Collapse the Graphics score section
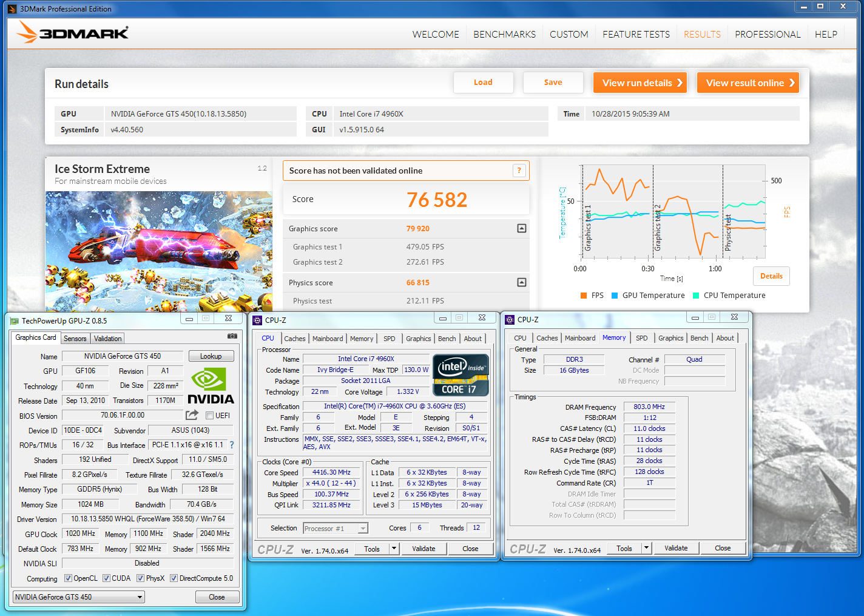Viewport: 864px width, 616px height. click(x=521, y=228)
